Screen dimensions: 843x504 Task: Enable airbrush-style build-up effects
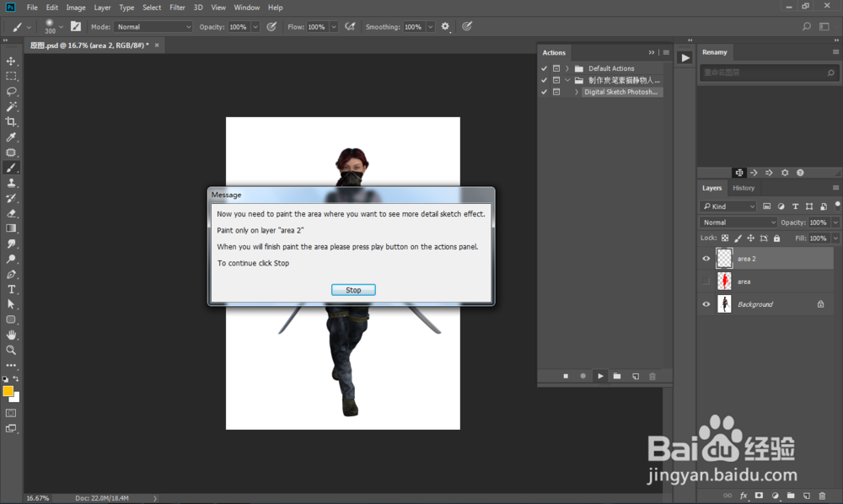point(350,26)
